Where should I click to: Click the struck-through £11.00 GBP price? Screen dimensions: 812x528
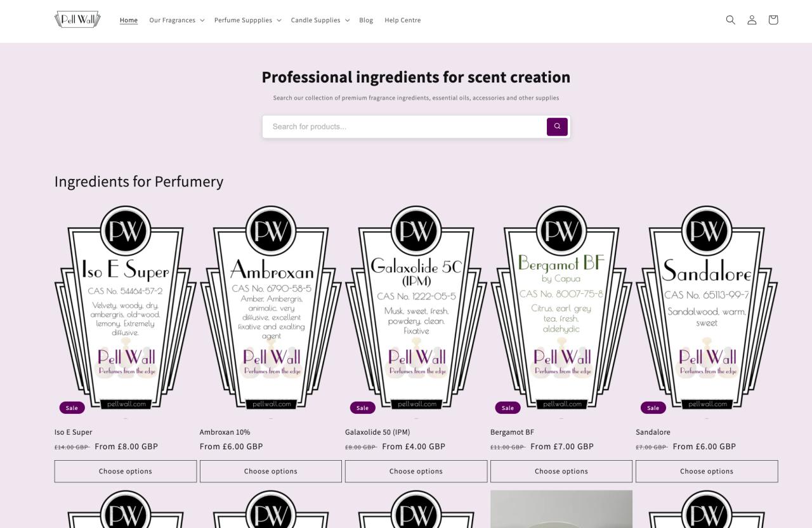tap(507, 447)
